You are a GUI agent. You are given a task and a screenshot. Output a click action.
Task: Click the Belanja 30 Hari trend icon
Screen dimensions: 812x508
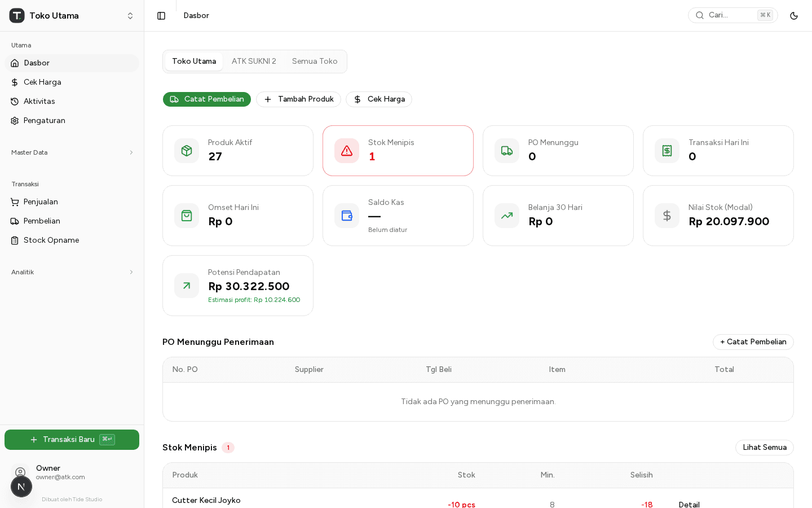(x=507, y=216)
